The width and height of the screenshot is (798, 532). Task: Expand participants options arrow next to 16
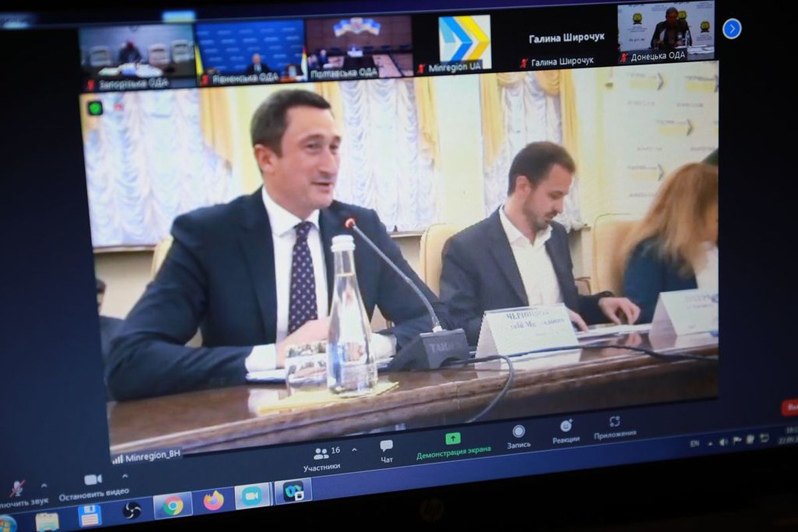[x=354, y=450]
